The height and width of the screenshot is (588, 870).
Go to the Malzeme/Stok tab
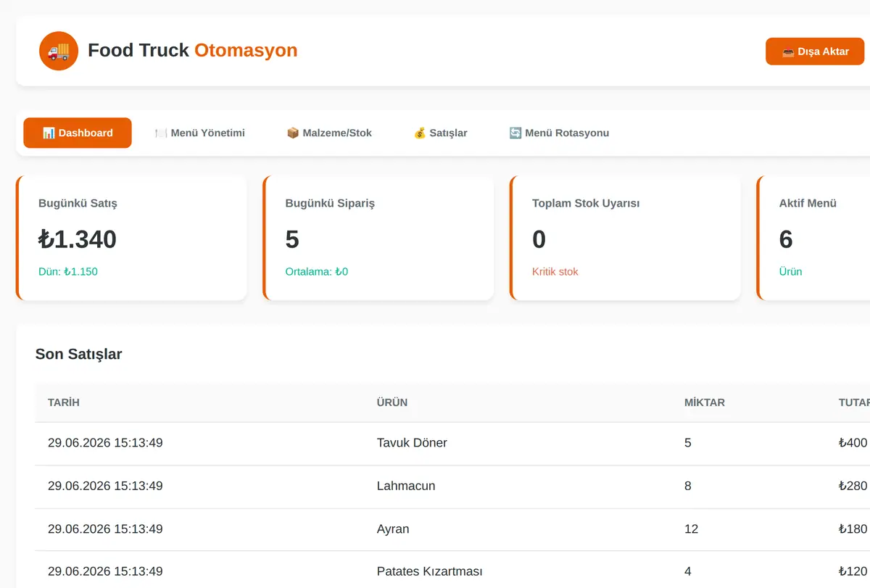(x=329, y=133)
